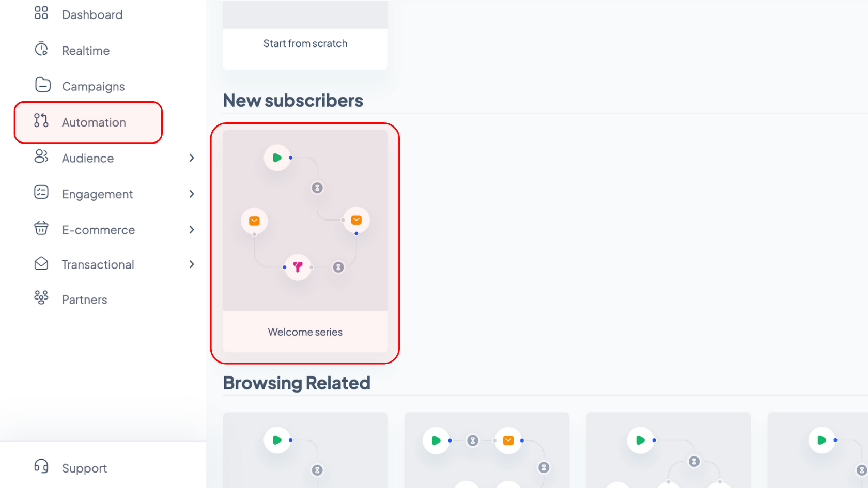Open the Support link
Viewport: 868px width, 488px height.
pyautogui.click(x=84, y=468)
